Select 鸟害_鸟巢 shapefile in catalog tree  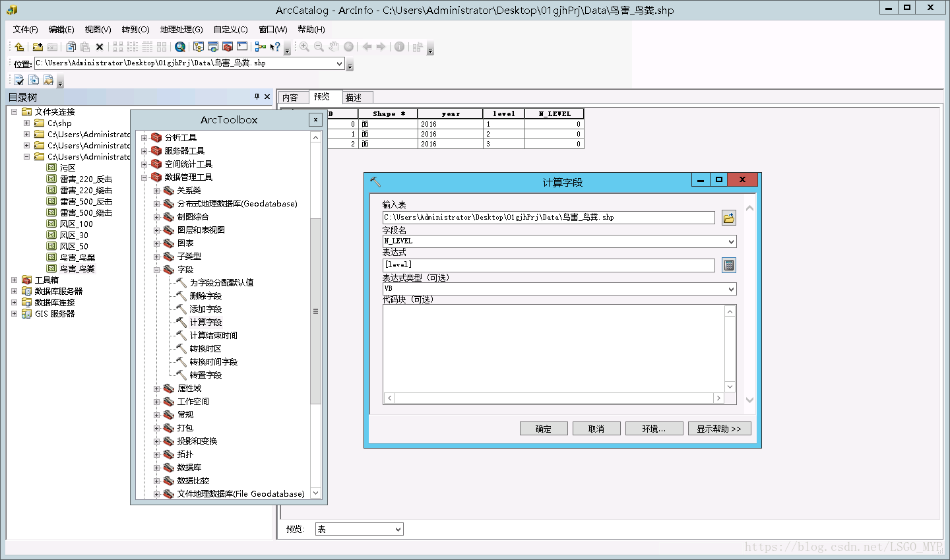[x=77, y=257]
